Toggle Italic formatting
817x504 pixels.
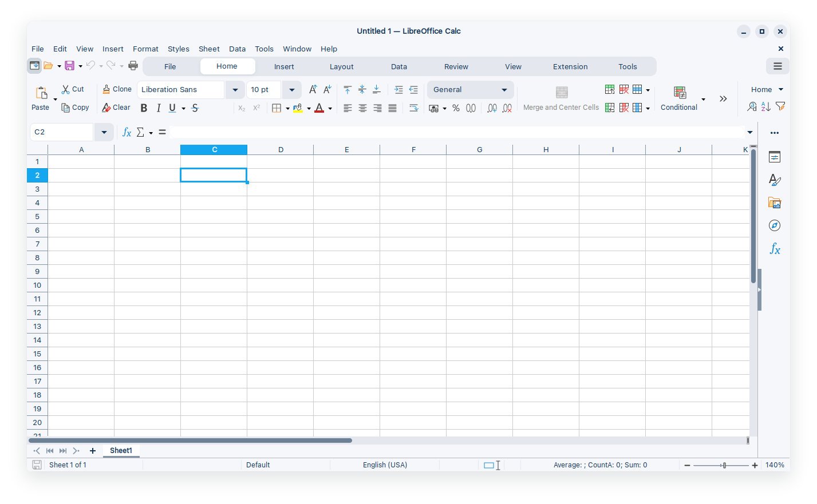coord(158,108)
